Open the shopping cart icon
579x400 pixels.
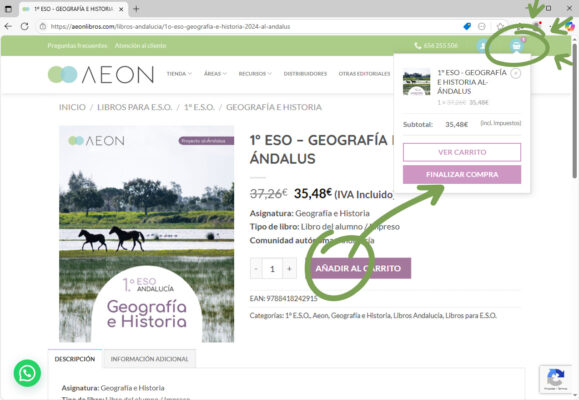516,45
